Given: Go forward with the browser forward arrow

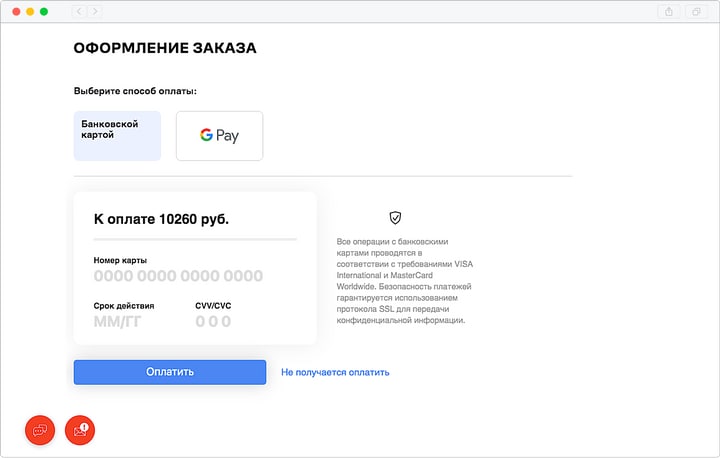Looking at the screenshot, I should pos(95,11).
